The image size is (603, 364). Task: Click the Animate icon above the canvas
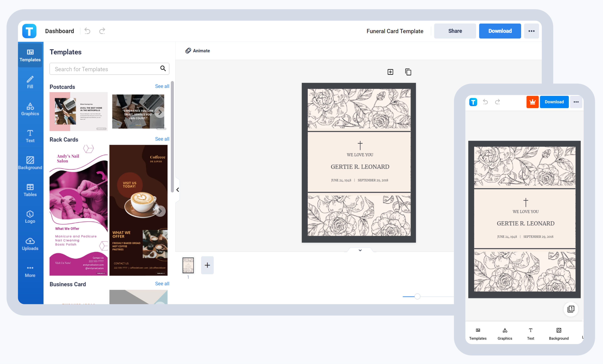tap(198, 51)
